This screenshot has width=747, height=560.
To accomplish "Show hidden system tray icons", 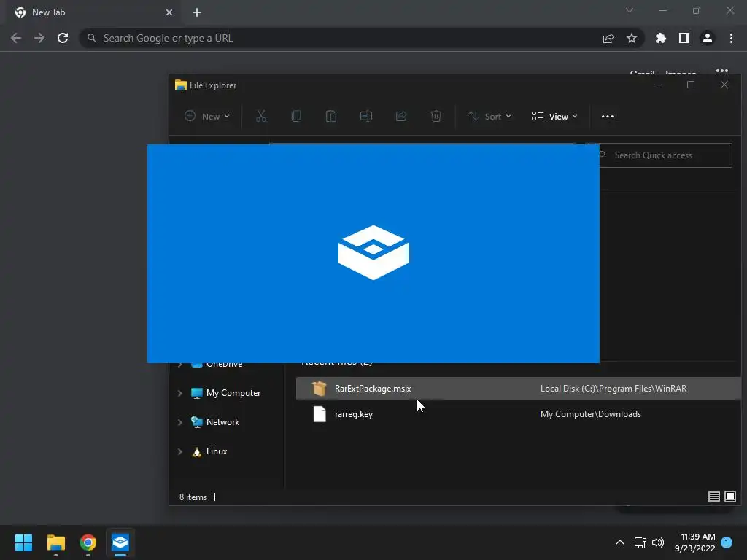I will coord(620,542).
